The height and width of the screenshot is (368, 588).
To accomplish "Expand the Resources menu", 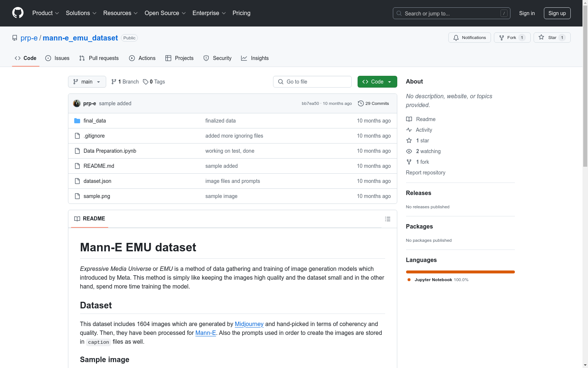I will 121,13.
